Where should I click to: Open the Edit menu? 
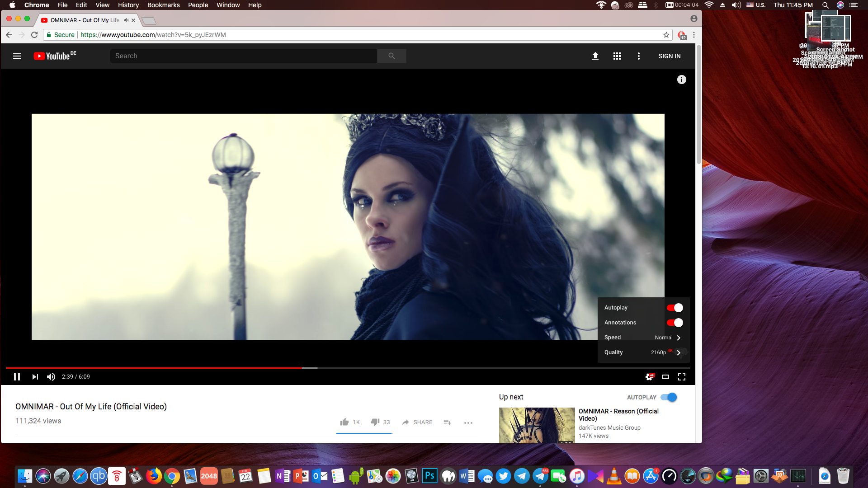(81, 5)
